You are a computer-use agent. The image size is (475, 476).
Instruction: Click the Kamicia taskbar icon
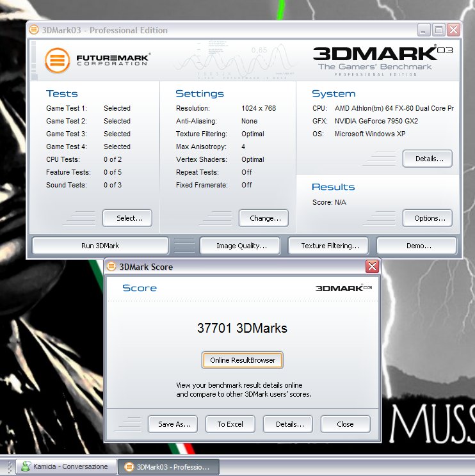point(26,467)
